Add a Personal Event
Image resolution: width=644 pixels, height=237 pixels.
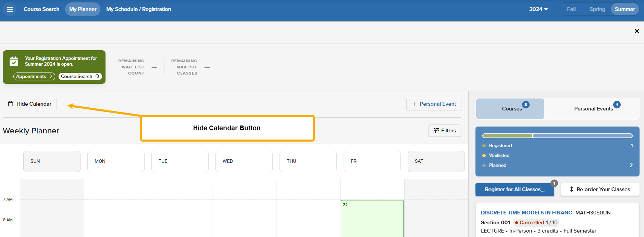[434, 104]
